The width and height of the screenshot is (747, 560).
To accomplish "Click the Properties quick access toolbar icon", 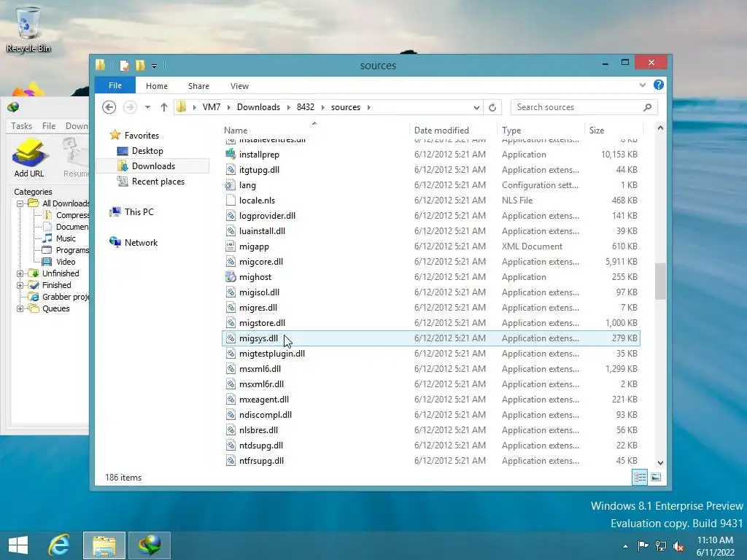I will (x=124, y=65).
